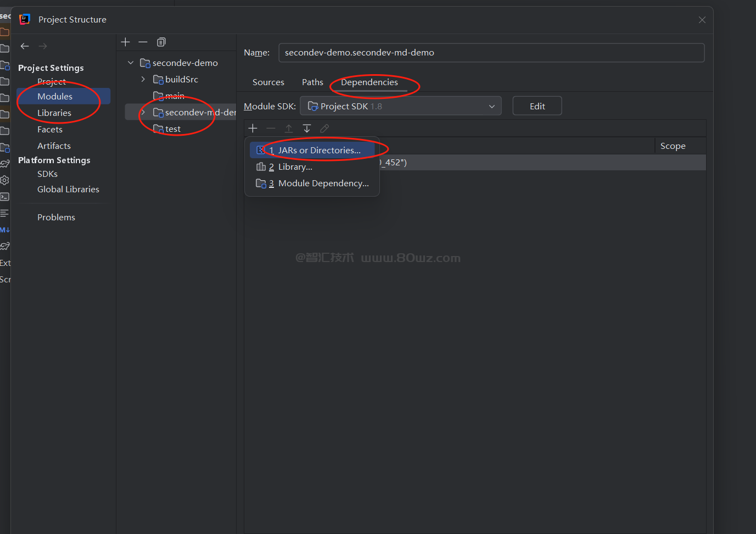Click the move dependency up icon
Viewport: 756px width, 534px height.
pyautogui.click(x=289, y=129)
